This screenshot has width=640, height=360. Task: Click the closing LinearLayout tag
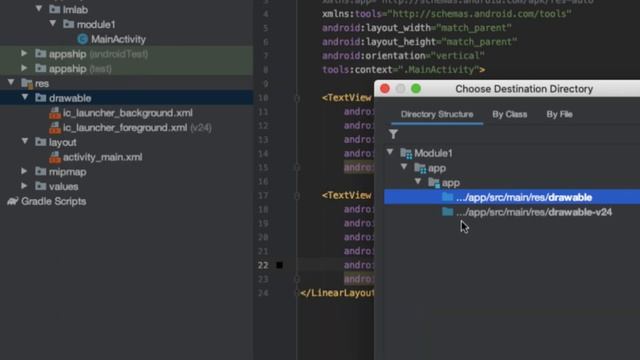point(337,293)
